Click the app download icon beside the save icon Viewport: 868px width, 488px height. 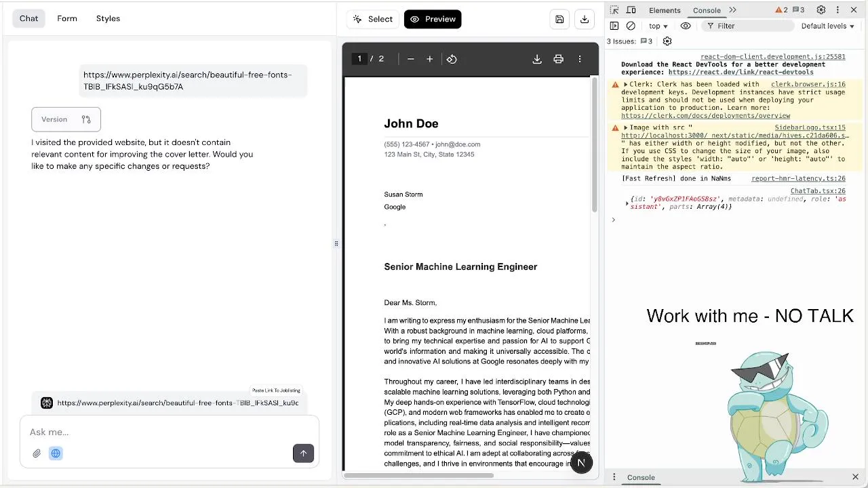pyautogui.click(x=584, y=19)
